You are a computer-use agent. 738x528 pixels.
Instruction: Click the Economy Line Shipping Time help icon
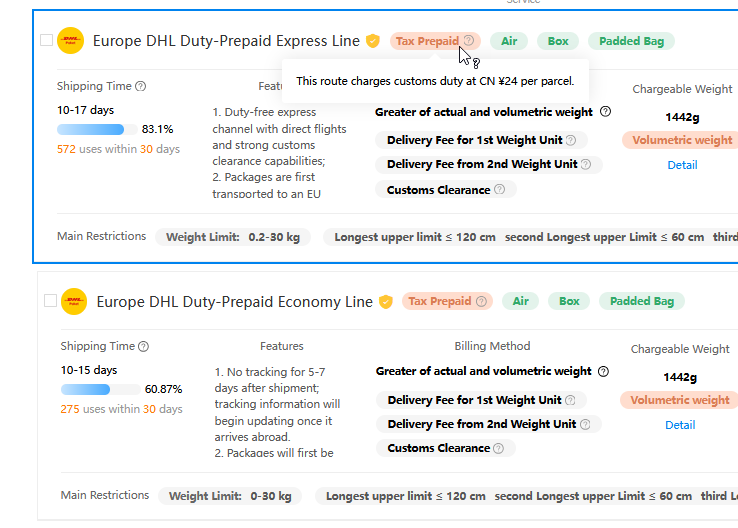pos(144,346)
